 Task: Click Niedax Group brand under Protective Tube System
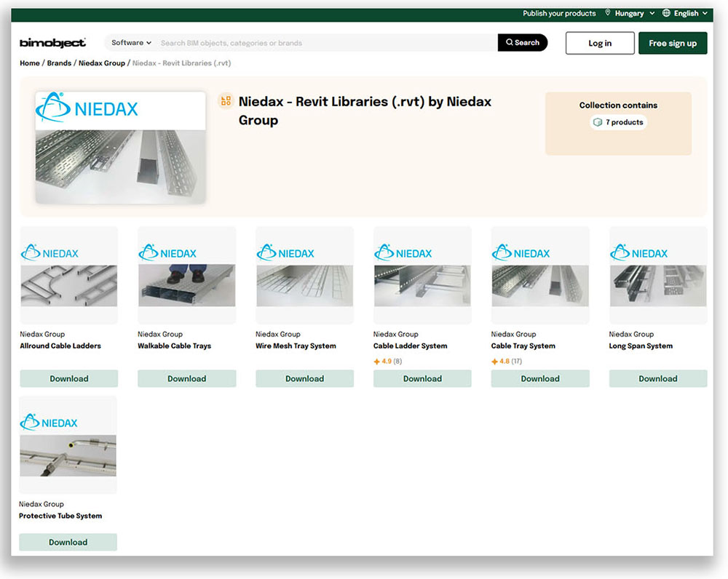pos(41,504)
